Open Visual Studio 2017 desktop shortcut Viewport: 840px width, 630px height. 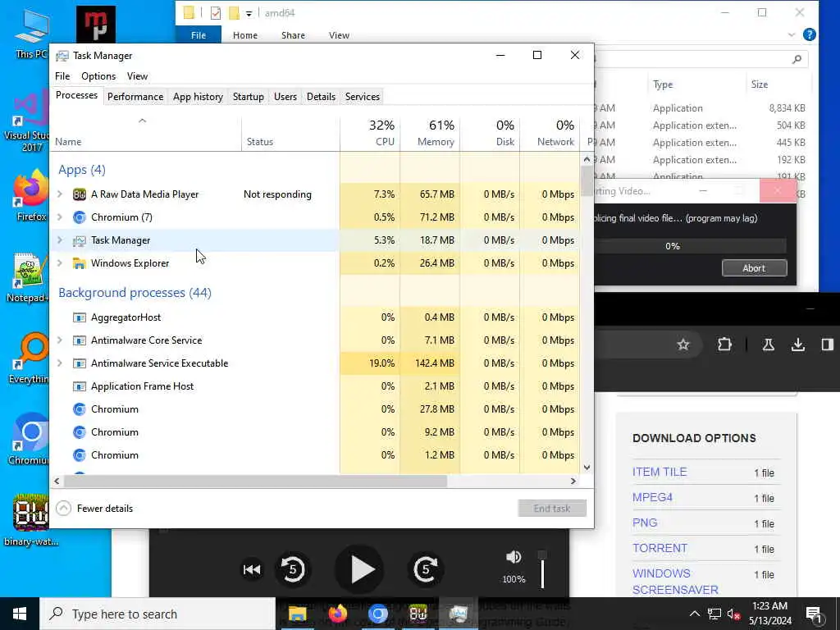point(27,122)
